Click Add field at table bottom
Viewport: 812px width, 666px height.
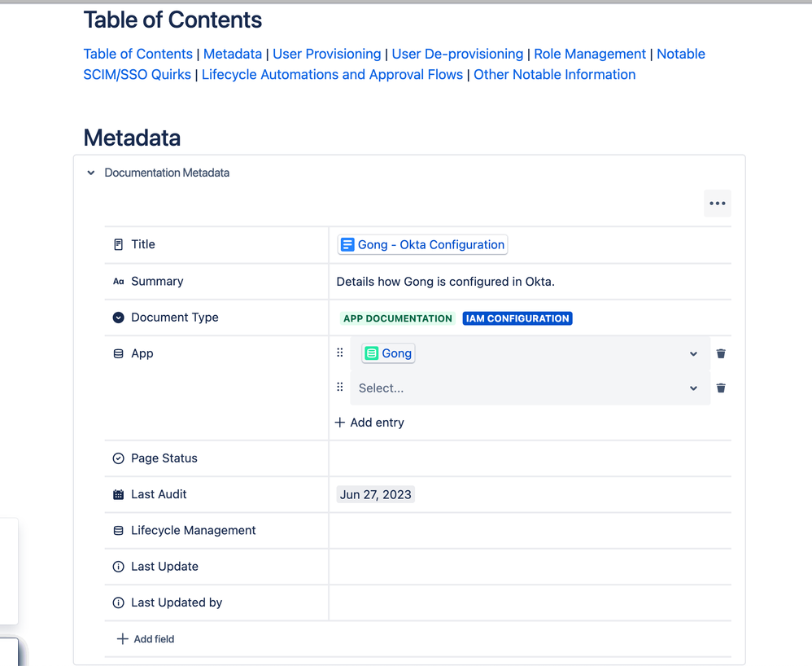[146, 639]
